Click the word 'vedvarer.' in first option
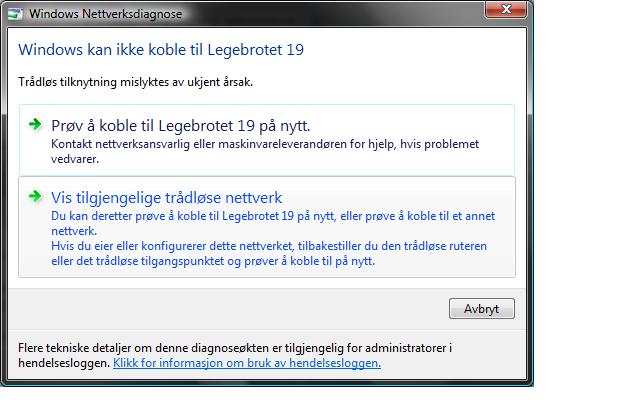 tap(75, 159)
